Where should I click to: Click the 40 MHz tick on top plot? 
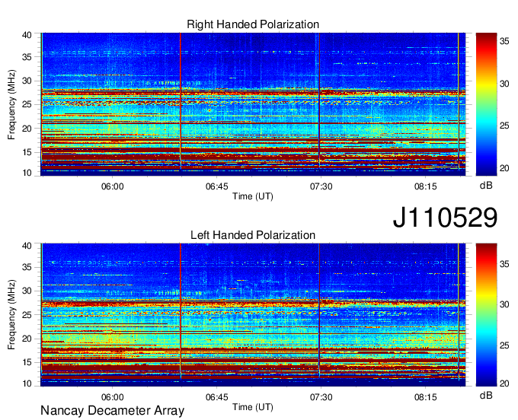27,35
